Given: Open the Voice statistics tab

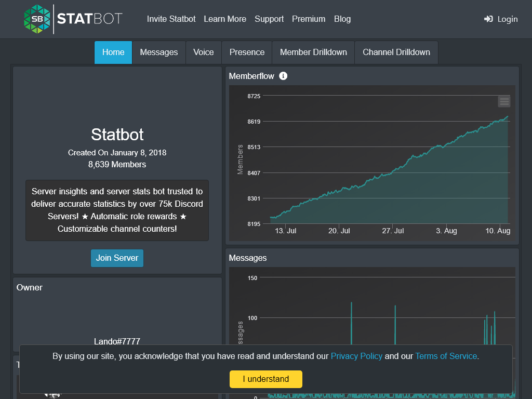Looking at the screenshot, I should [x=203, y=52].
